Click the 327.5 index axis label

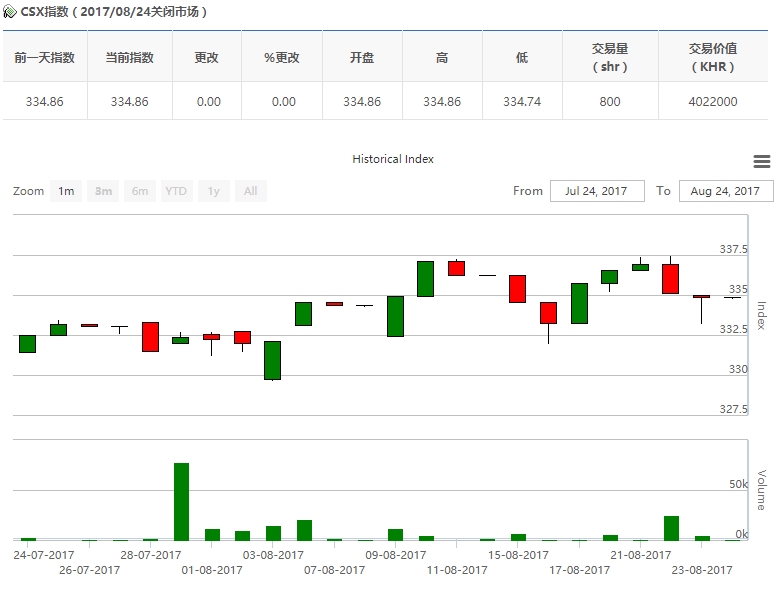733,409
